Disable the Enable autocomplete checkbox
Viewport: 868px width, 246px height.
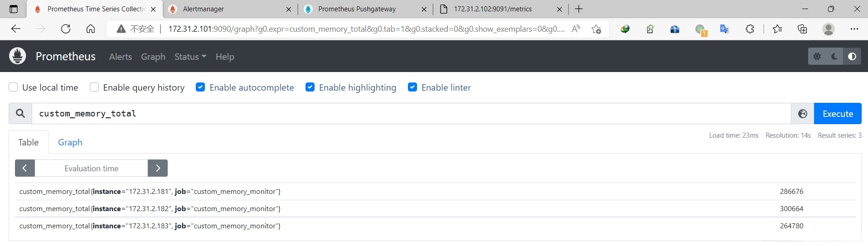coord(200,87)
